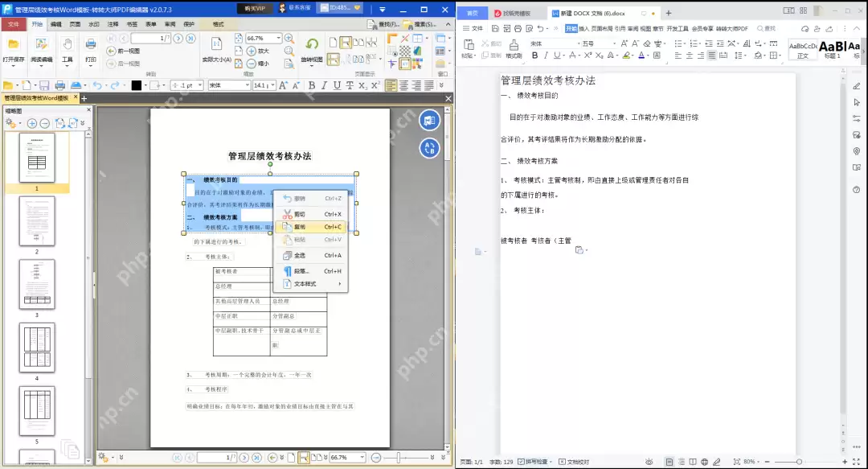Screen dimensions: 868x469
Task: Click the Previous View arrow icon
Action: 111,51
